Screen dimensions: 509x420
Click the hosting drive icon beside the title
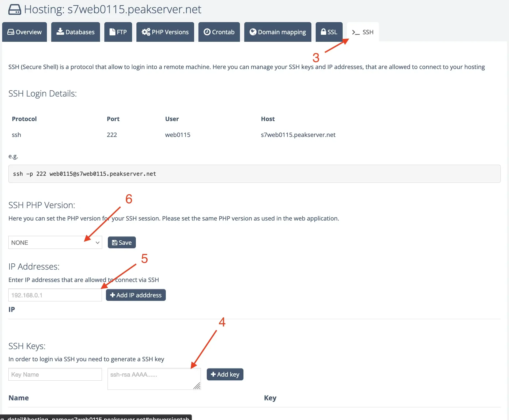15,10
